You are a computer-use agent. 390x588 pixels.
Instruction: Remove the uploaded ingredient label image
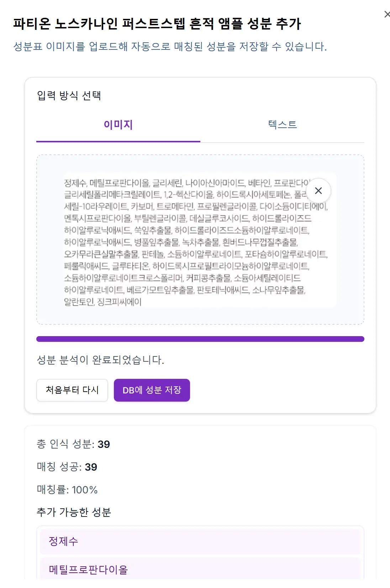point(318,191)
